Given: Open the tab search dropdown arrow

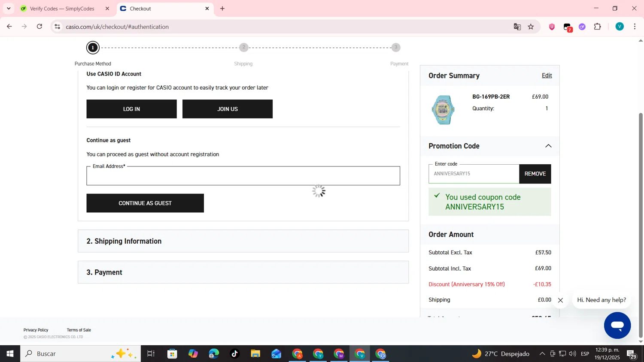Looking at the screenshot, I should (x=9, y=9).
